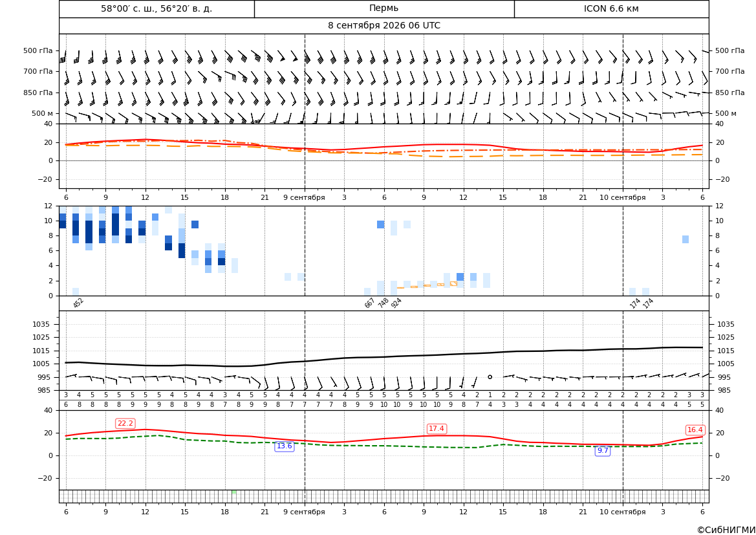This screenshot has width=756, height=535.
Task: Click the 9 сентября label on bottom axis
Action: (x=304, y=512)
